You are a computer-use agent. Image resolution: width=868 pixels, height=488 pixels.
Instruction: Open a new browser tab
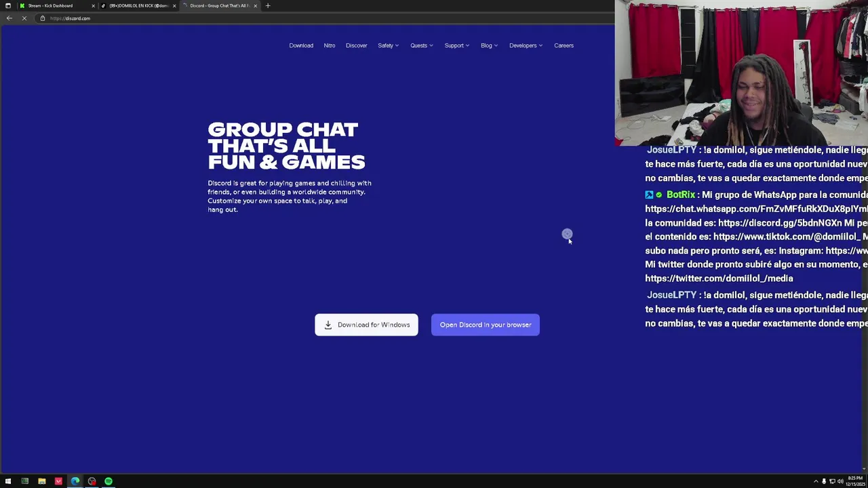click(x=268, y=5)
